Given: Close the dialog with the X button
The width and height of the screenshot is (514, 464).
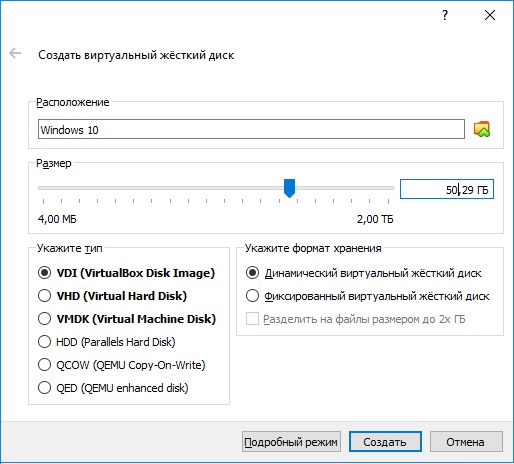Looking at the screenshot, I should click(x=490, y=15).
